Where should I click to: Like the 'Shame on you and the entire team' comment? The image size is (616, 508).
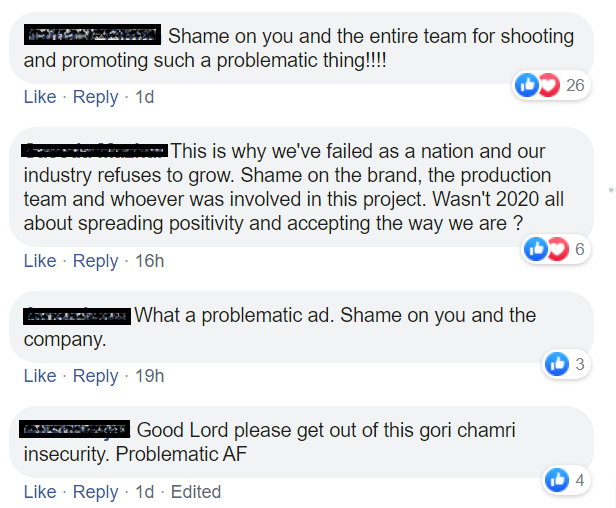click(40, 97)
